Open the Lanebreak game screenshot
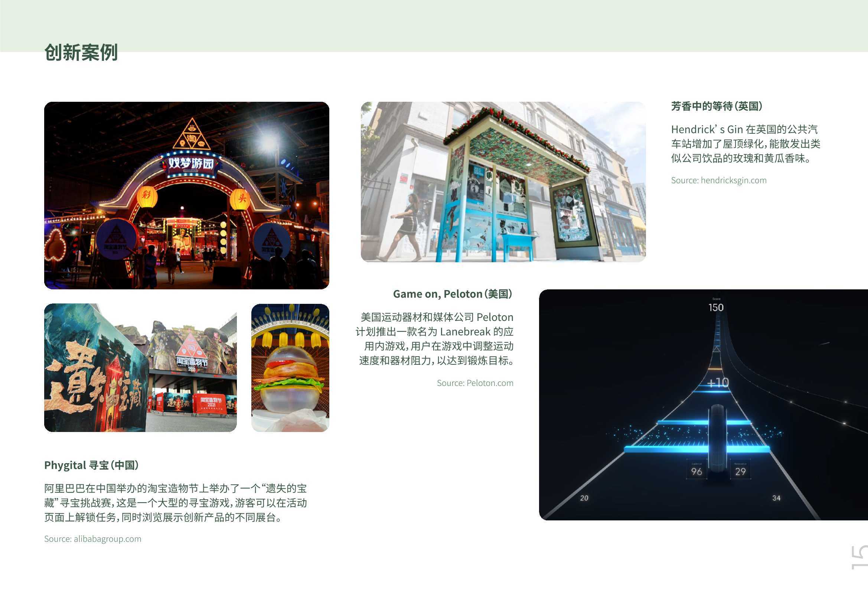 pos(704,405)
